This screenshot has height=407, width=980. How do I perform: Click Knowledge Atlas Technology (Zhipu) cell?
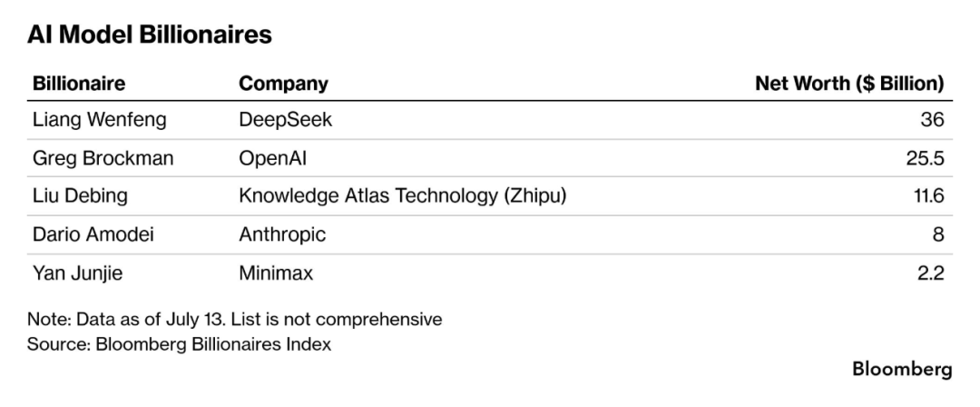click(403, 196)
